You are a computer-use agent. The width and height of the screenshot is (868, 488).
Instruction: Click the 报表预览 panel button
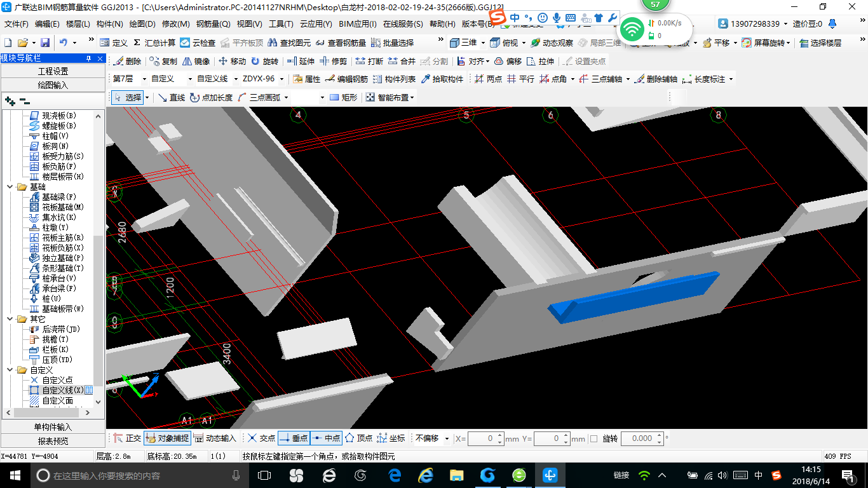pyautogui.click(x=53, y=441)
